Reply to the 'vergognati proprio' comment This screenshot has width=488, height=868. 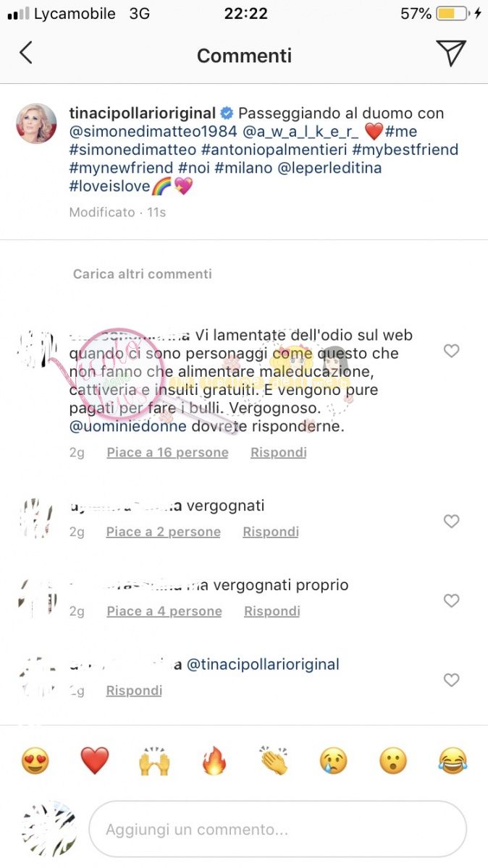(272, 612)
